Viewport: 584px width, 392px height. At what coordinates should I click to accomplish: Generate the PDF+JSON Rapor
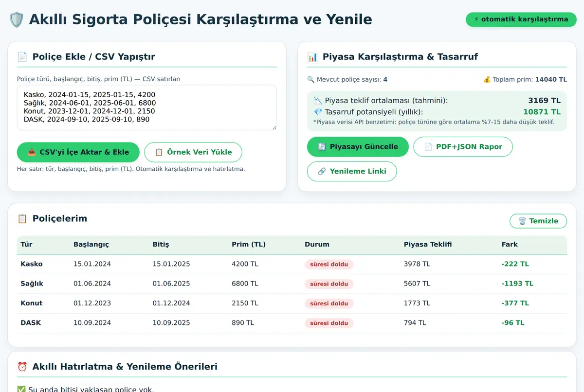tap(463, 147)
